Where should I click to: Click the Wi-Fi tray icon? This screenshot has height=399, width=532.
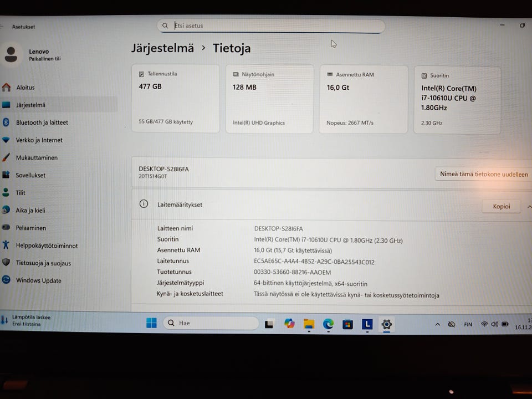[484, 324]
